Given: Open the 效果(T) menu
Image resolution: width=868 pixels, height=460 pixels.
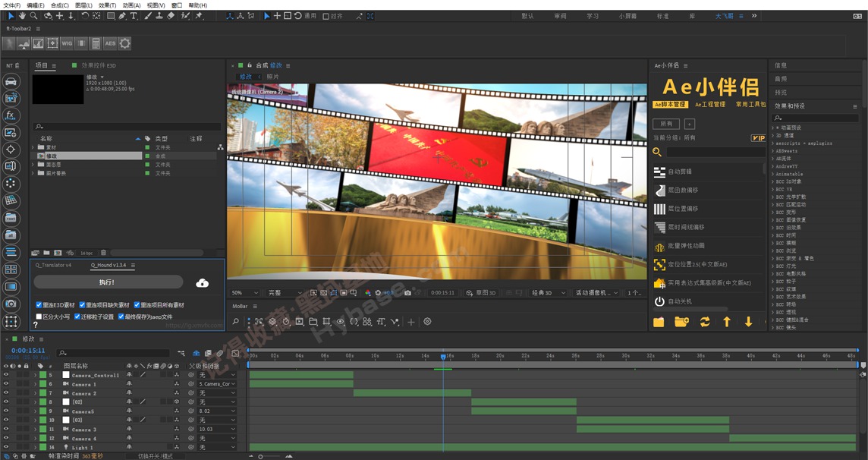Looking at the screenshot, I should click(107, 5).
